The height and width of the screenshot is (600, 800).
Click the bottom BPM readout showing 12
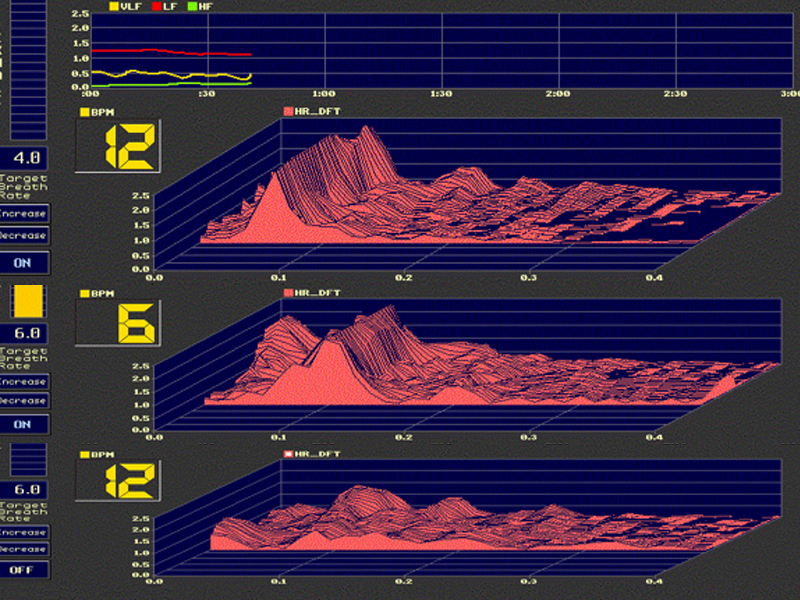118,480
